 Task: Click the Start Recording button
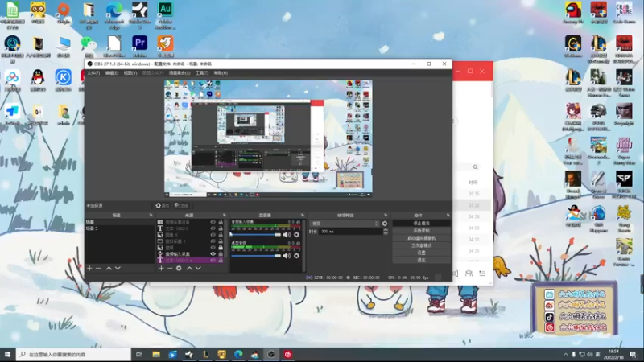pyautogui.click(x=421, y=231)
